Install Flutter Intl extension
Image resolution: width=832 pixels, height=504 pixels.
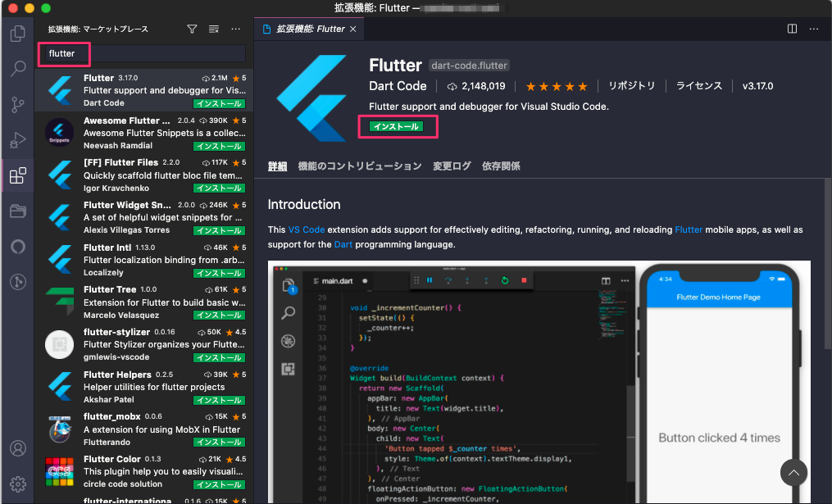click(x=219, y=273)
